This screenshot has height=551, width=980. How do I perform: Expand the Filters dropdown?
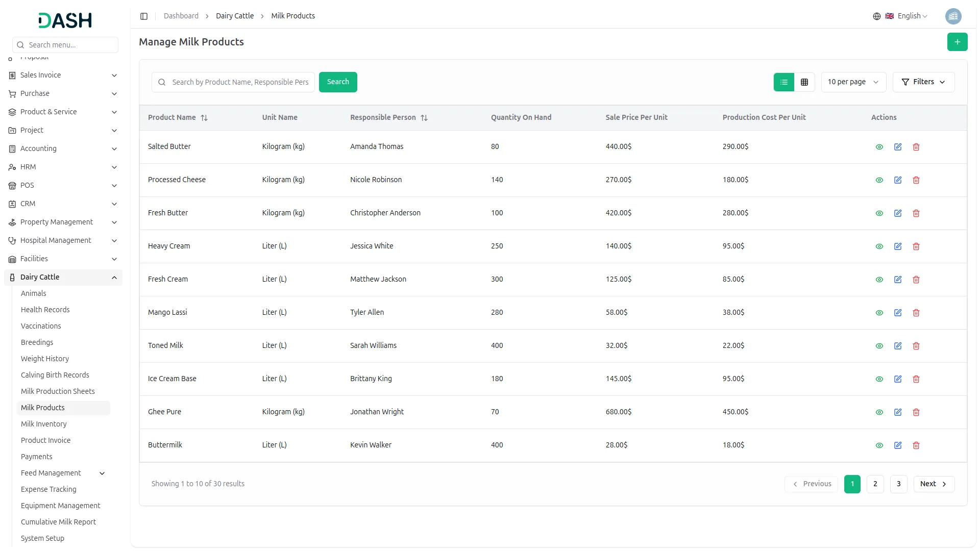coord(923,82)
